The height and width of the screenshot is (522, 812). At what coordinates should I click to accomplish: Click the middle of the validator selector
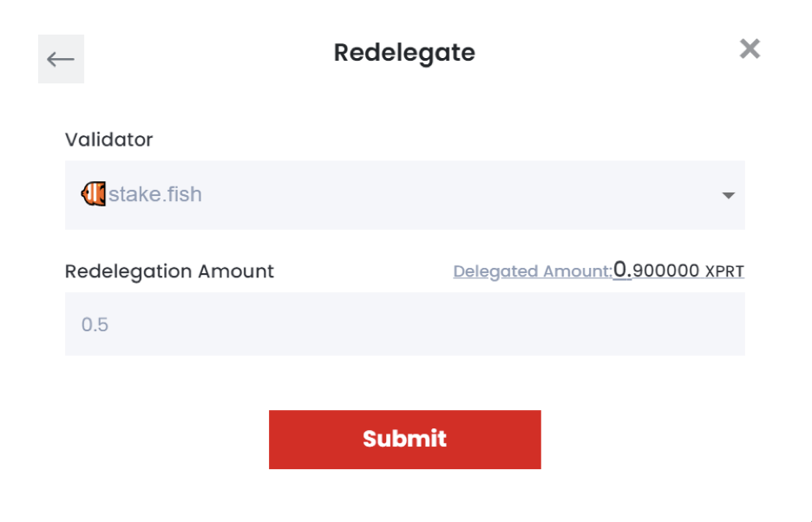(405, 195)
